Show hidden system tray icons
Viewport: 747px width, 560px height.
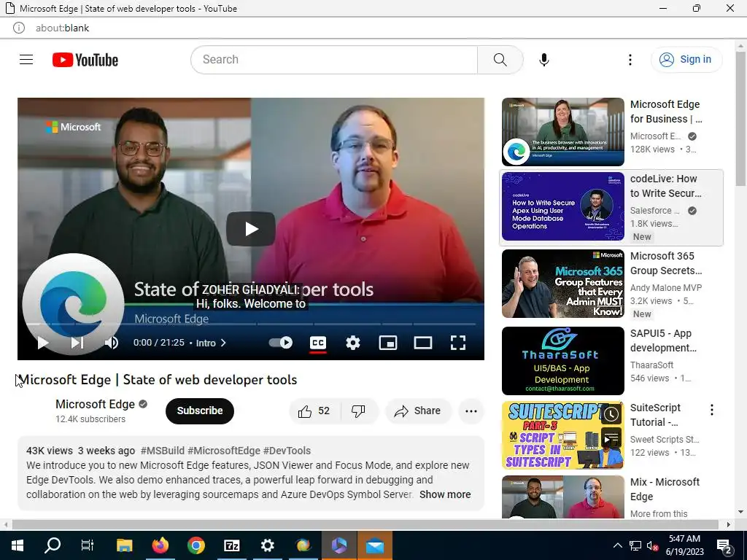click(617, 545)
